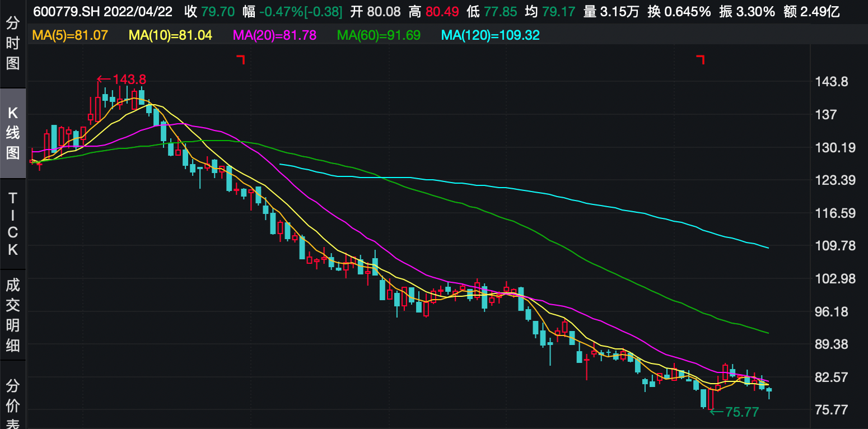Image resolution: width=868 pixels, height=429 pixels.
Task: Click the left red corner marker above chart
Action: pos(241,59)
